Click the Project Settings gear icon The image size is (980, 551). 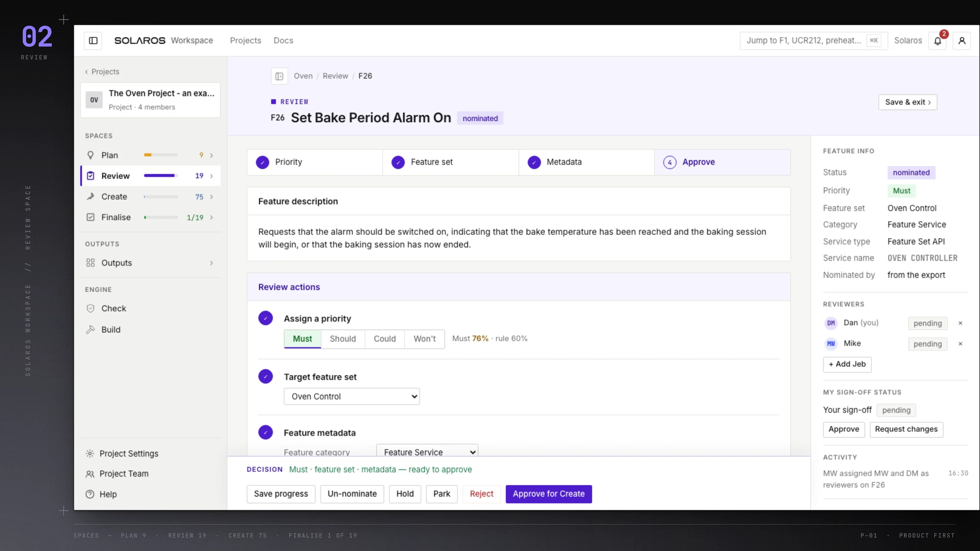(90, 454)
